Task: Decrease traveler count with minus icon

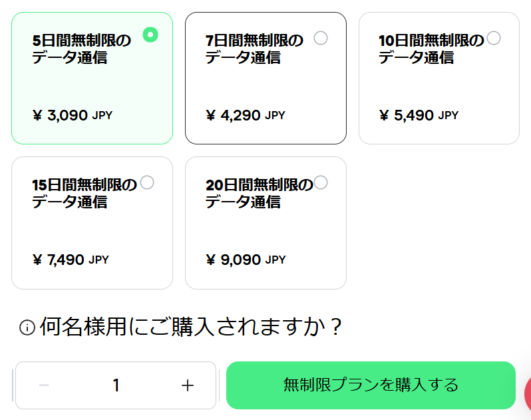Action: pos(44,385)
